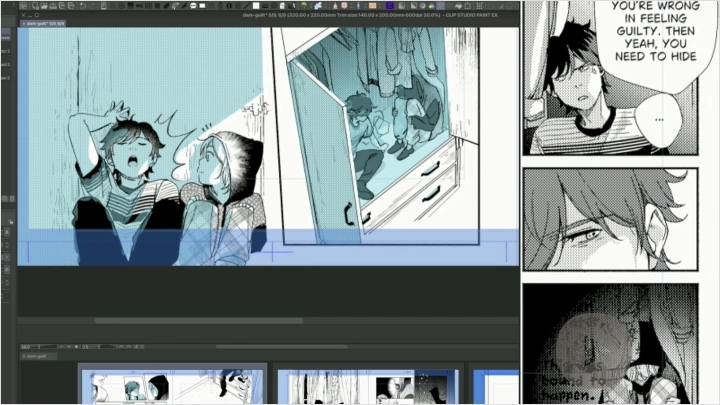Select the white oval balloon icon
This screenshot has width=720, height=405.
coord(193,6)
